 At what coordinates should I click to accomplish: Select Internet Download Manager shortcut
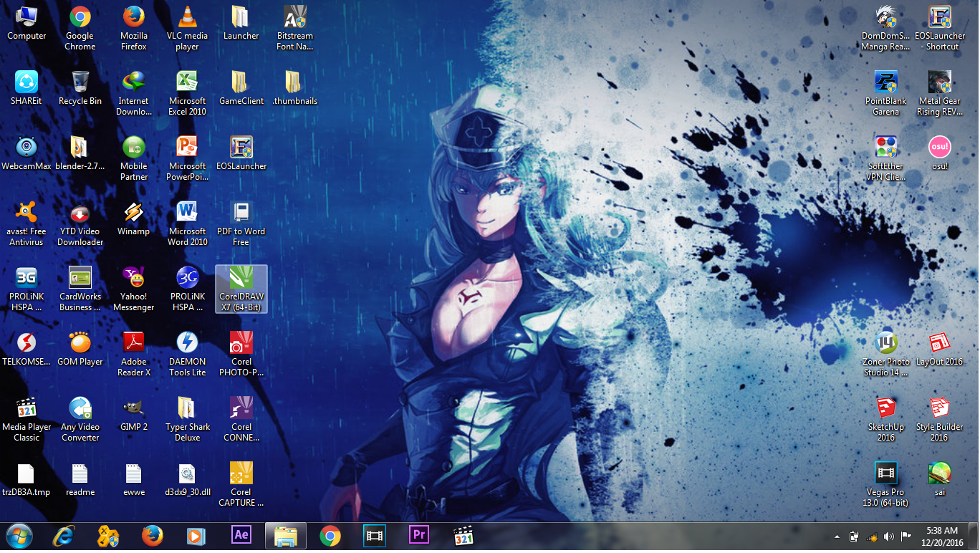134,93
